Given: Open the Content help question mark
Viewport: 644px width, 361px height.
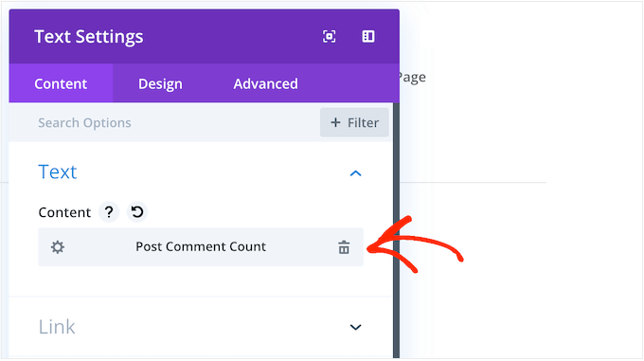Looking at the screenshot, I should point(109,212).
